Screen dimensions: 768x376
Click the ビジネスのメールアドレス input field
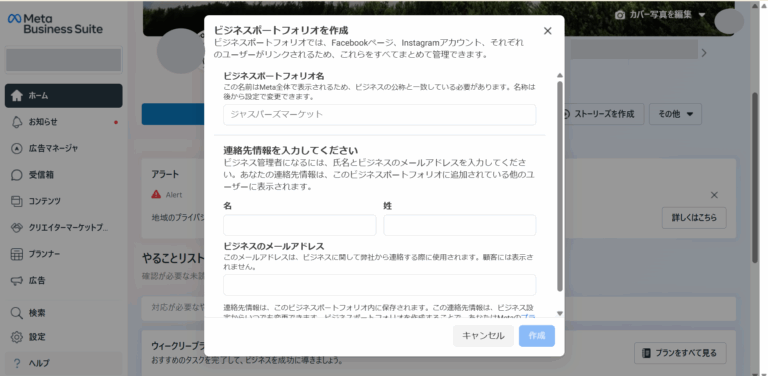click(x=380, y=285)
